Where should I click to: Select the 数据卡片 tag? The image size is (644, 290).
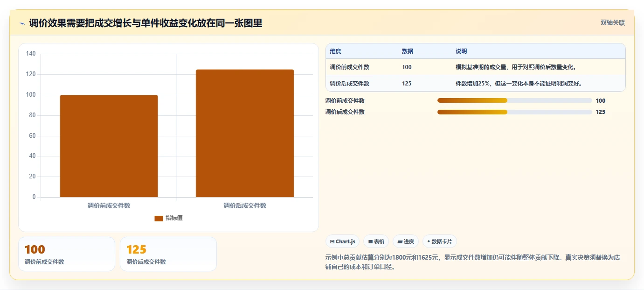click(x=439, y=241)
